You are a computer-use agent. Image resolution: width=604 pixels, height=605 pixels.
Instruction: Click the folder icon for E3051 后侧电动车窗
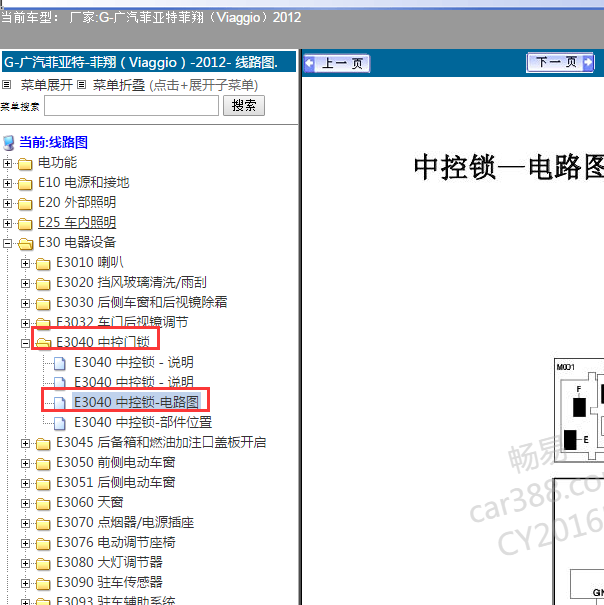tap(43, 484)
